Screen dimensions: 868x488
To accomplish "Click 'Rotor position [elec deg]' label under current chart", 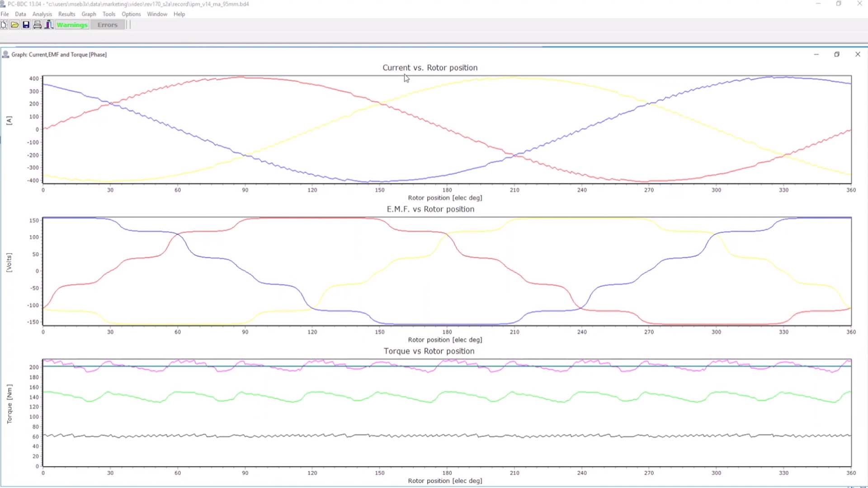I will [445, 198].
